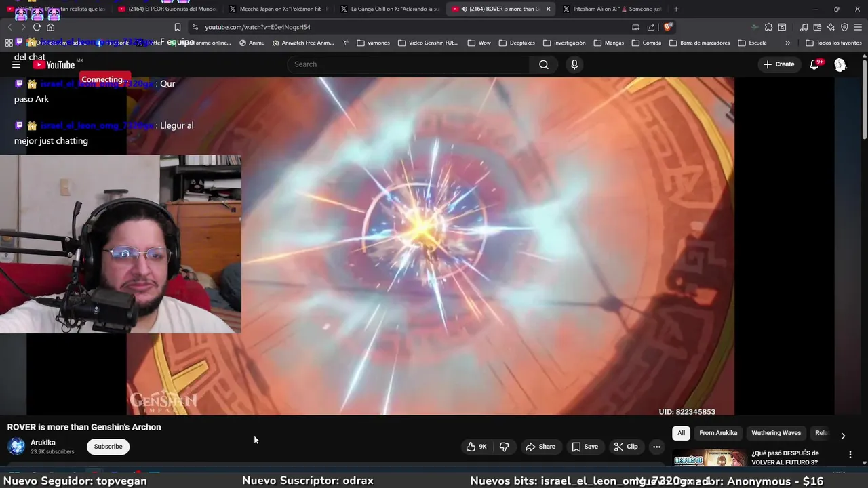Select the All filter chip
Image resolution: width=868 pixels, height=488 pixels.
pos(681,433)
